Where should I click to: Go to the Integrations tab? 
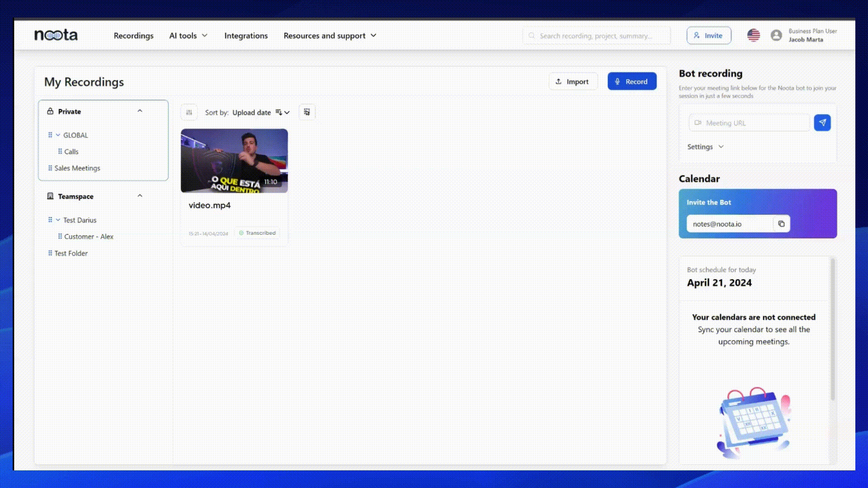pos(246,36)
